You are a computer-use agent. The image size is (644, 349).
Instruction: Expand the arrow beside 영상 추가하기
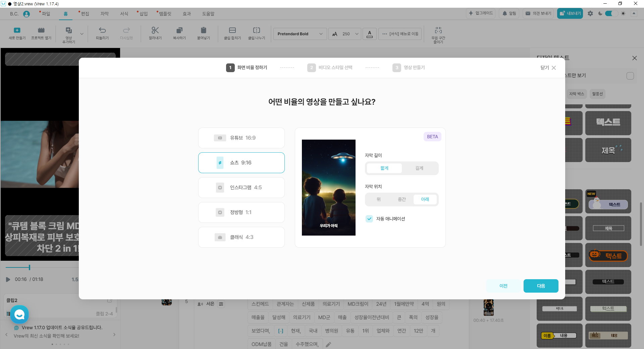click(x=82, y=34)
